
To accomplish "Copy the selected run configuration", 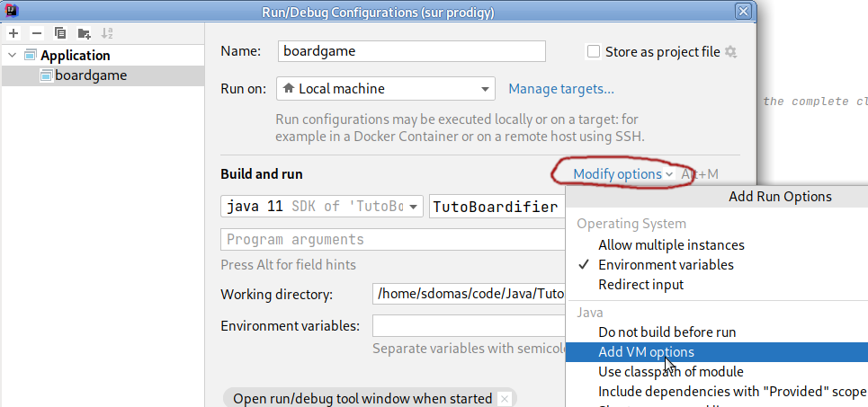I will point(60,33).
